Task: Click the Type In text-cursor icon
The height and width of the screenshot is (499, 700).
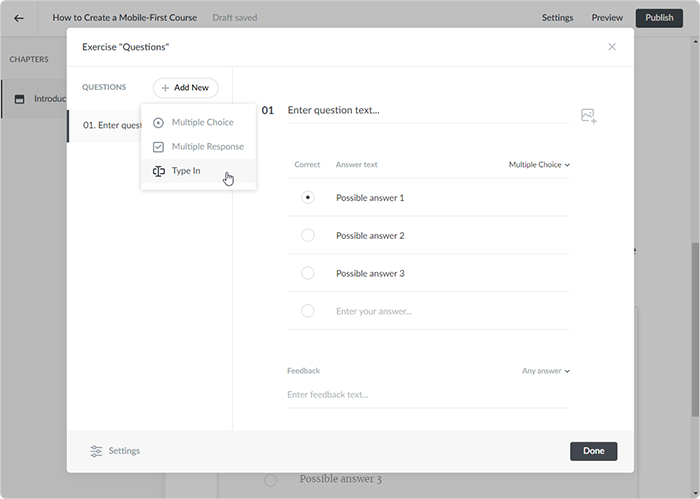Action: 158,171
